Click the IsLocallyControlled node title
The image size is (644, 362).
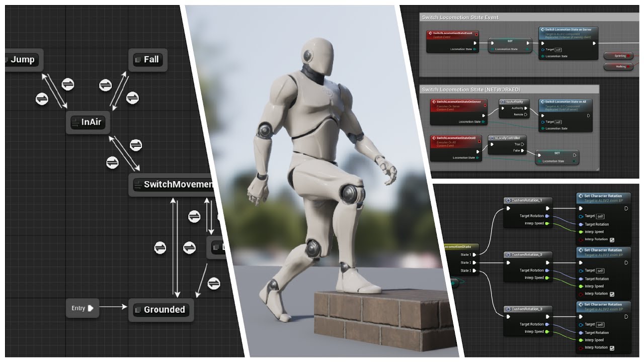(x=507, y=138)
